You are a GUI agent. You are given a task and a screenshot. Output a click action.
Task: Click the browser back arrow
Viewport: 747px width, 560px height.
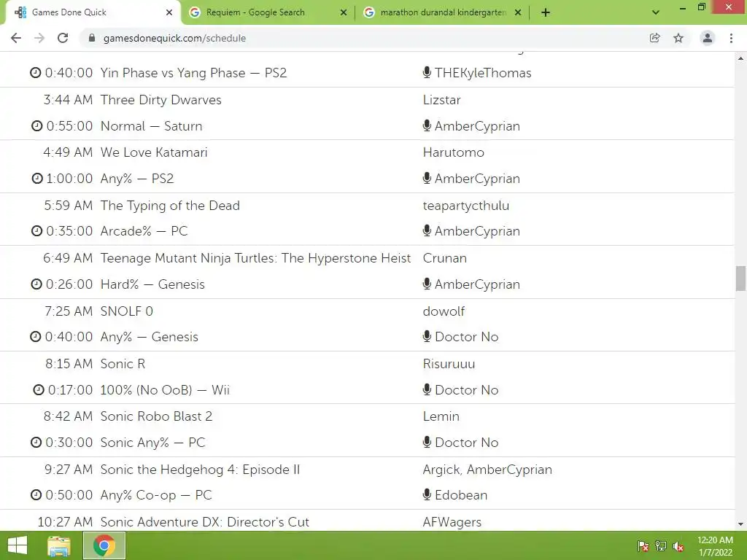(16, 38)
